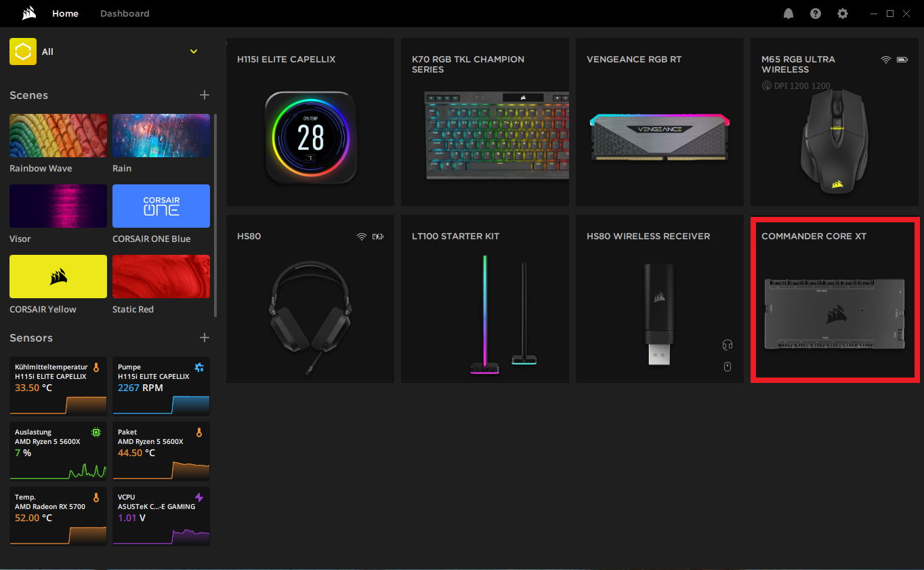Open the COMMANDER CORE XT device tile
Image resolution: width=924 pixels, height=570 pixels.
coord(835,300)
